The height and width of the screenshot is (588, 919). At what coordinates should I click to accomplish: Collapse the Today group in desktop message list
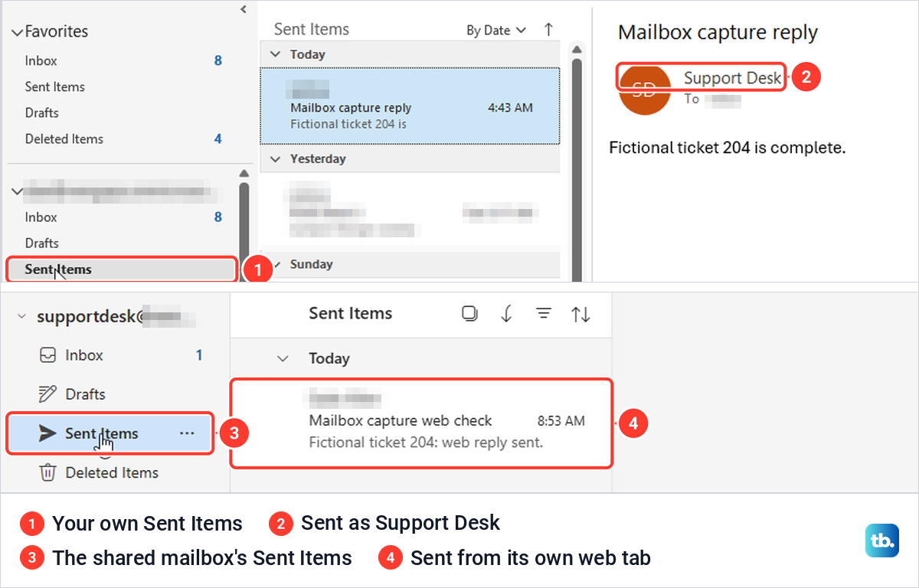(x=276, y=54)
